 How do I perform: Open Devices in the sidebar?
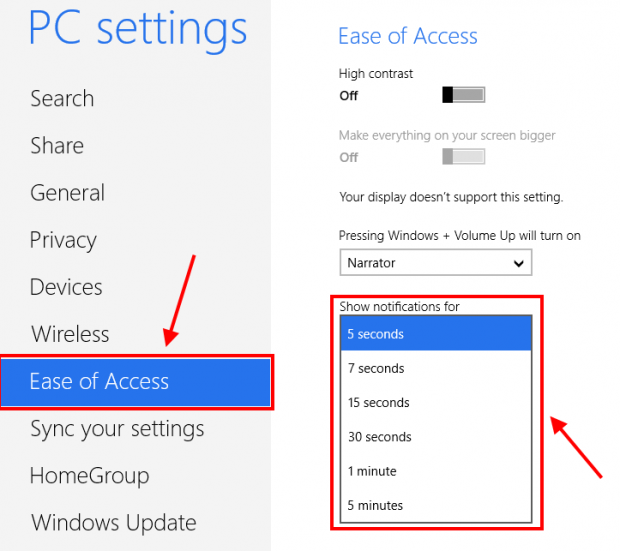tap(66, 287)
